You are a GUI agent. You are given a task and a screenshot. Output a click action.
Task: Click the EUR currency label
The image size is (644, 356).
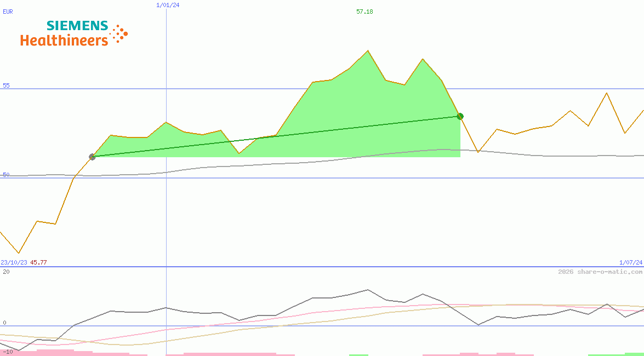[8, 12]
